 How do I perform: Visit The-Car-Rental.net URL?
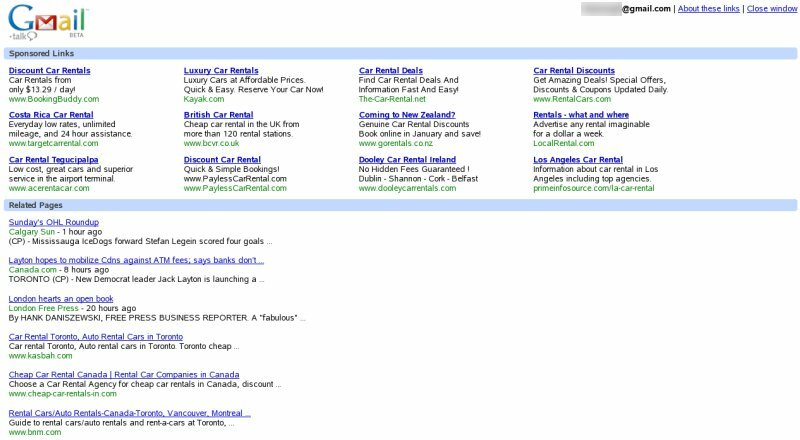(392, 99)
